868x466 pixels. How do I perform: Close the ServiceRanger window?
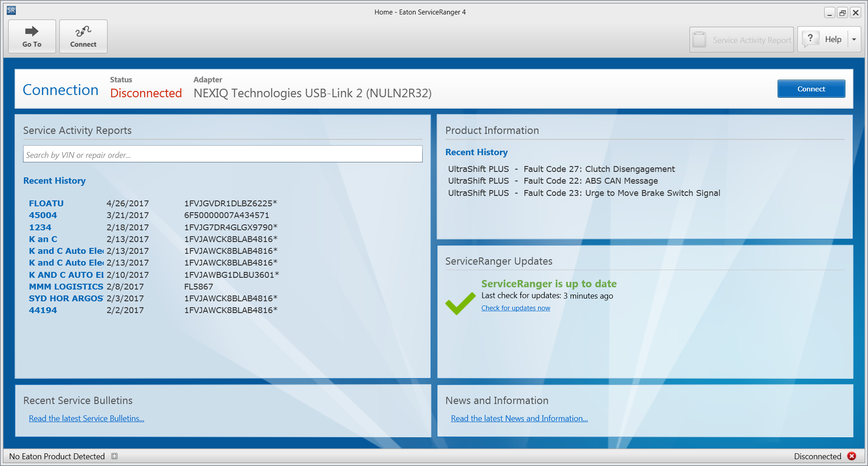pos(856,13)
